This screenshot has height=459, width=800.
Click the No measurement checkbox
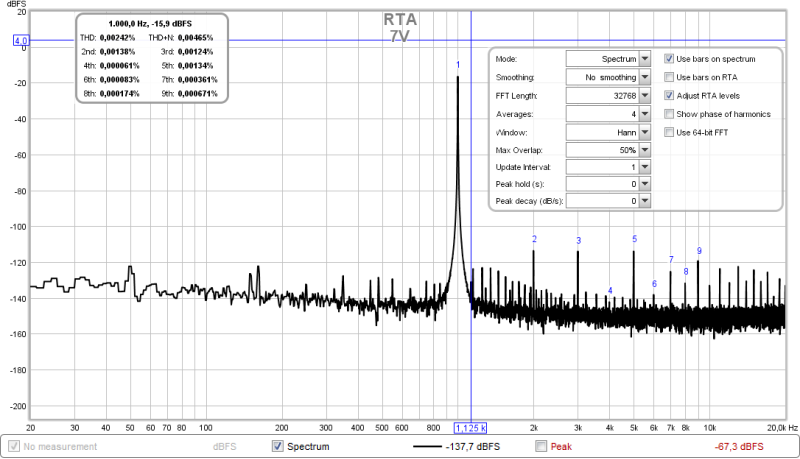point(14,446)
